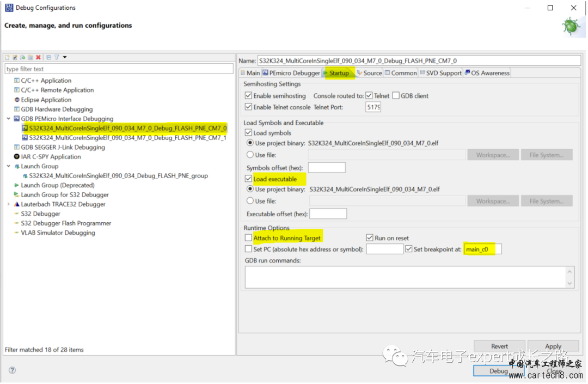Toggle the Enable Telnet console checkbox
The image size is (588, 384).
(248, 107)
